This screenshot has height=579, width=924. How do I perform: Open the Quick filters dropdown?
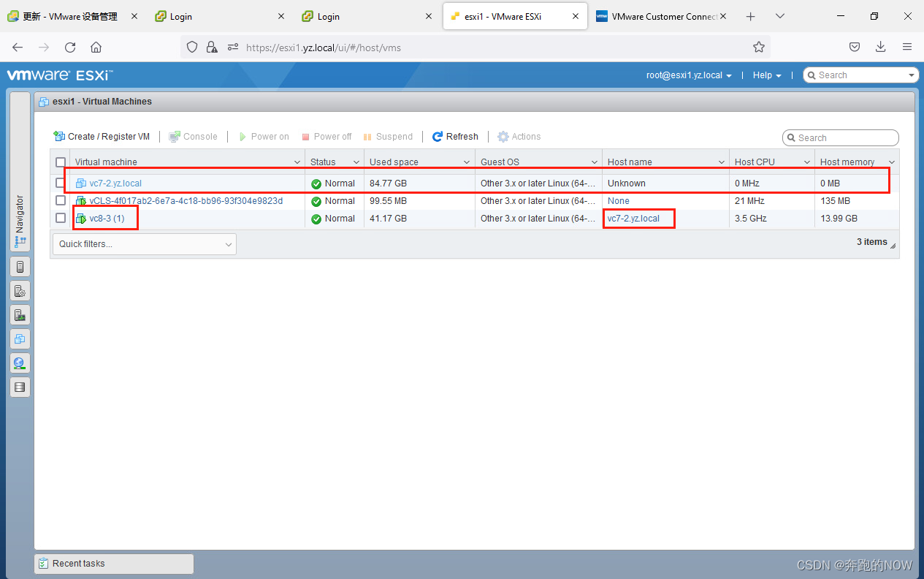[145, 243]
